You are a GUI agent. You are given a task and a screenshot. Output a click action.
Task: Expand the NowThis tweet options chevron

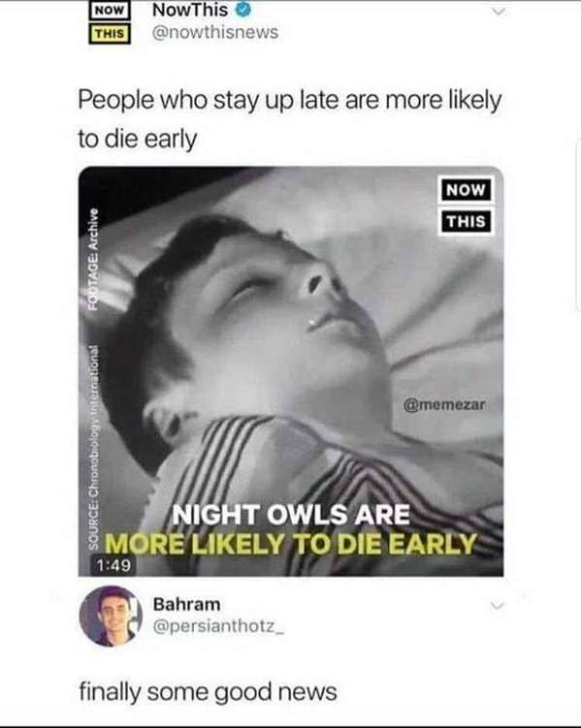499,12
